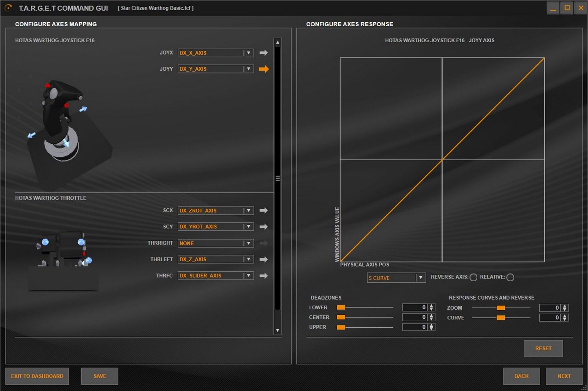Viewport: 588px width, 391px height.
Task: Click the RESET button
Action: [543, 348]
